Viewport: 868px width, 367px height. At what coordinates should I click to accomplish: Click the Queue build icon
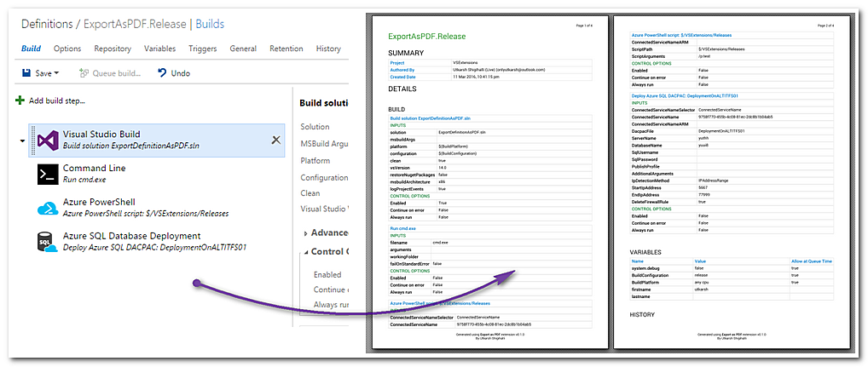(x=84, y=74)
